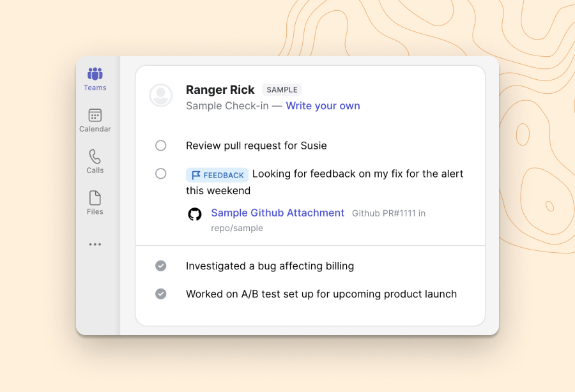The height and width of the screenshot is (392, 575).
Task: Click the flag icon in Feedback tag
Action: coord(196,175)
